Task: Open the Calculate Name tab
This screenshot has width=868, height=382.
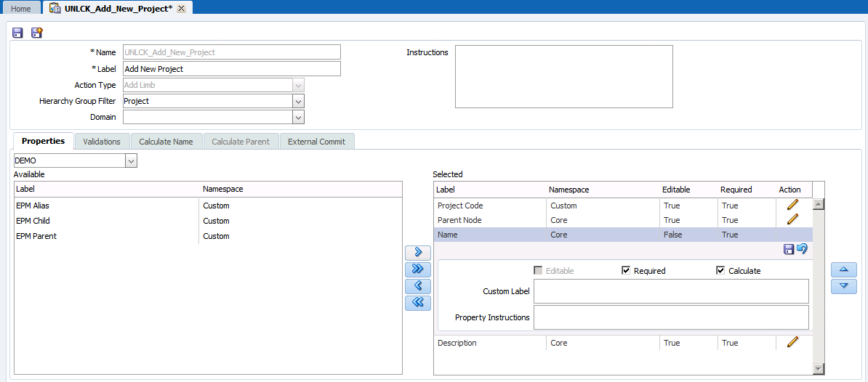Action: pyautogui.click(x=166, y=142)
